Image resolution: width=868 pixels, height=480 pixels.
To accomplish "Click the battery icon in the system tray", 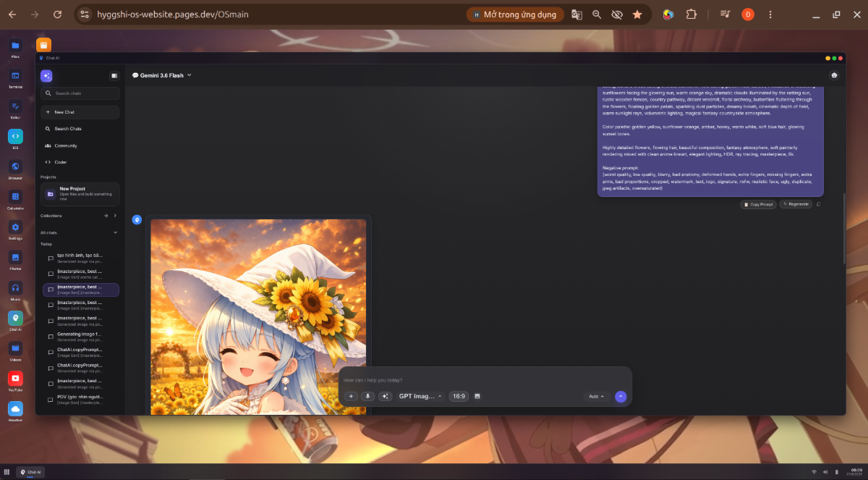I will click(837, 472).
